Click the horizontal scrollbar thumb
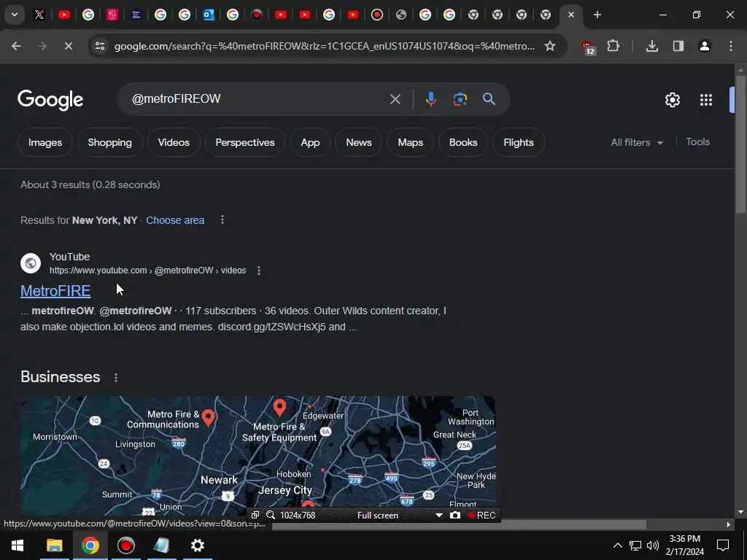 point(459,525)
